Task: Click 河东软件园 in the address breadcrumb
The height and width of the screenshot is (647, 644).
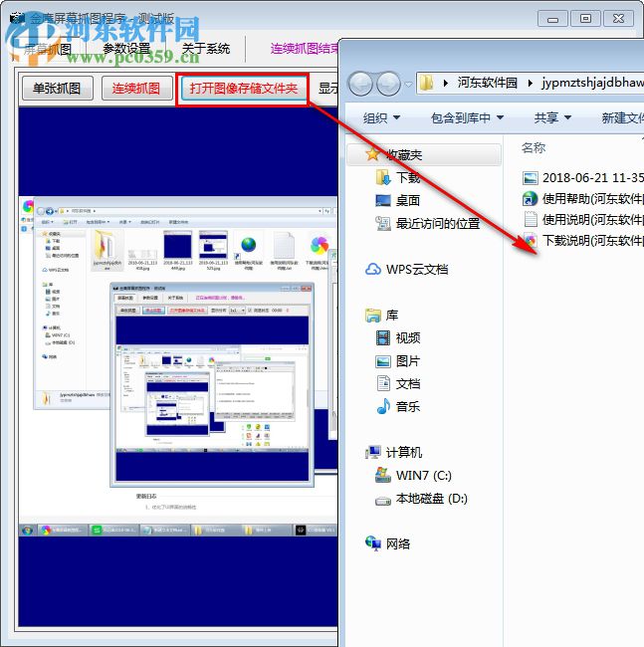Action: point(487,83)
